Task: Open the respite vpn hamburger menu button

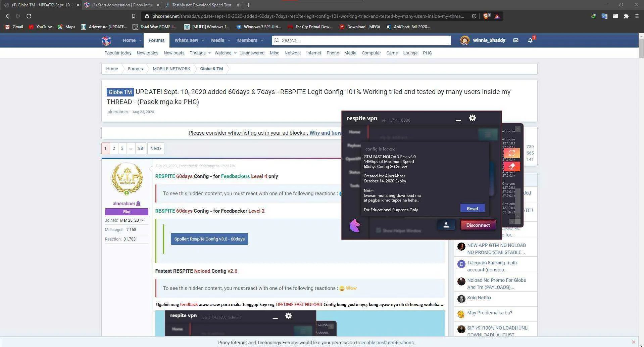Action: [488, 134]
